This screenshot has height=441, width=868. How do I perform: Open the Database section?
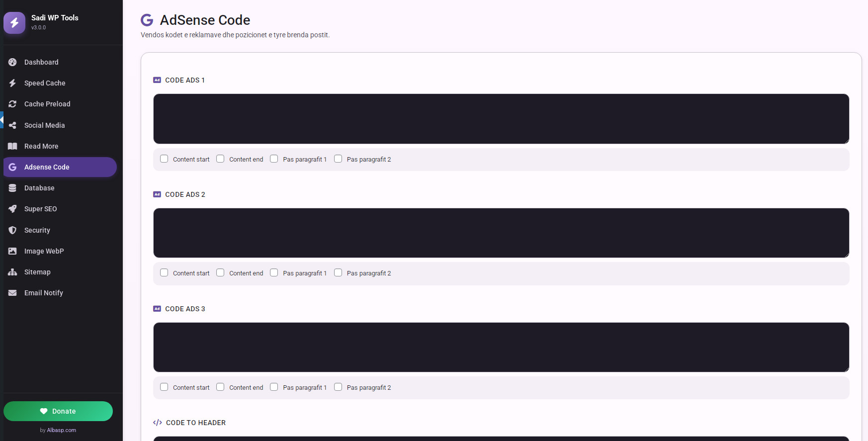60,188
